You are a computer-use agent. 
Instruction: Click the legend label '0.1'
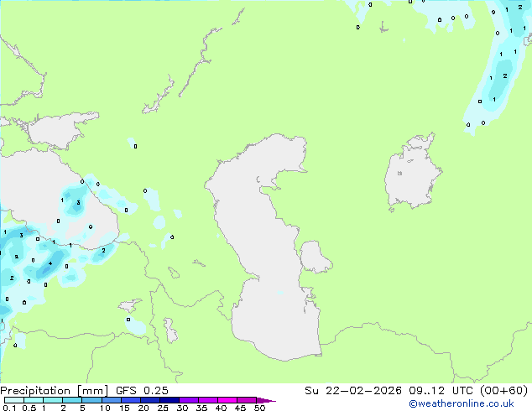pyautogui.click(x=9, y=408)
